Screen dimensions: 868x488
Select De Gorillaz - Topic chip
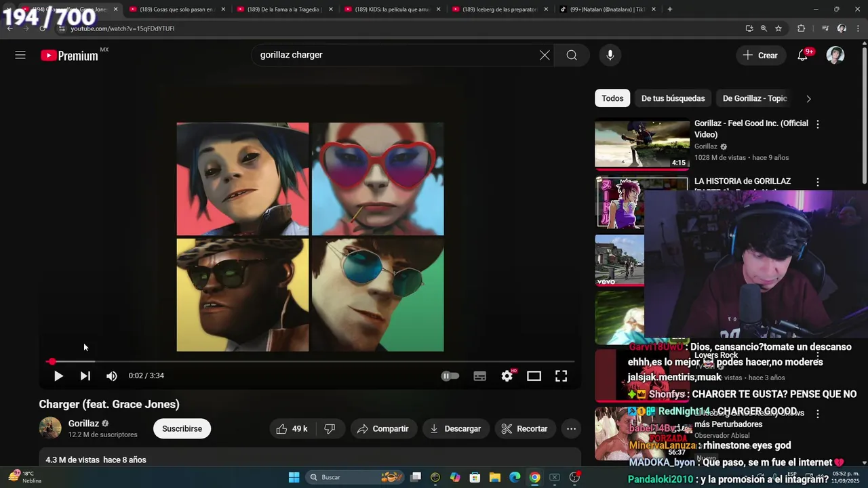click(x=754, y=98)
